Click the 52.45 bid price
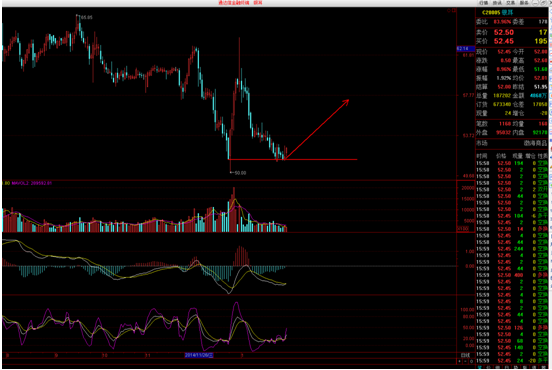 click(503, 41)
